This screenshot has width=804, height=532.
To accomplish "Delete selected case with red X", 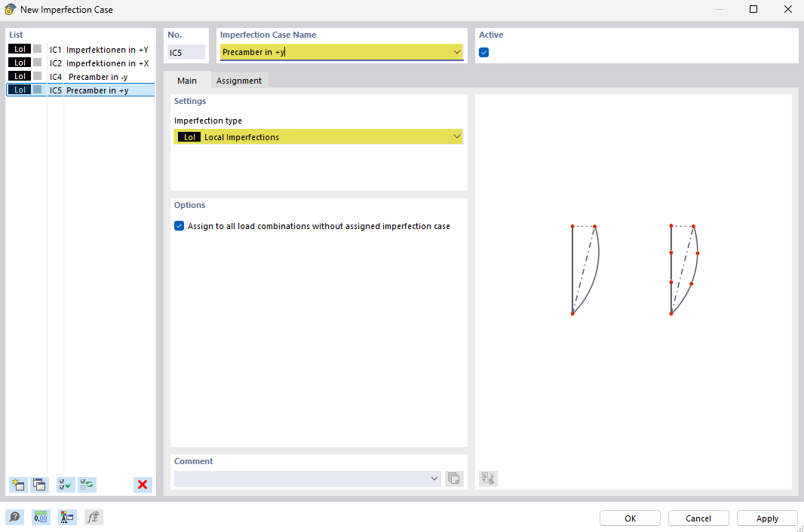I will [143, 485].
